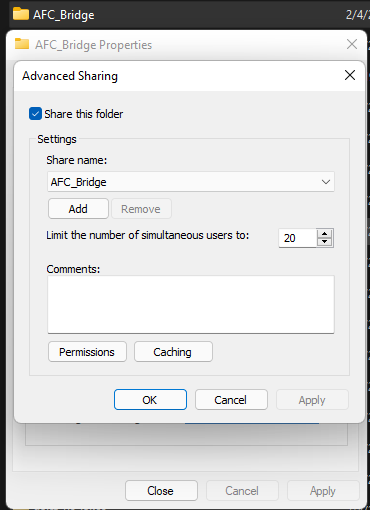Uncheck the Share this folder checkbox

(35, 114)
